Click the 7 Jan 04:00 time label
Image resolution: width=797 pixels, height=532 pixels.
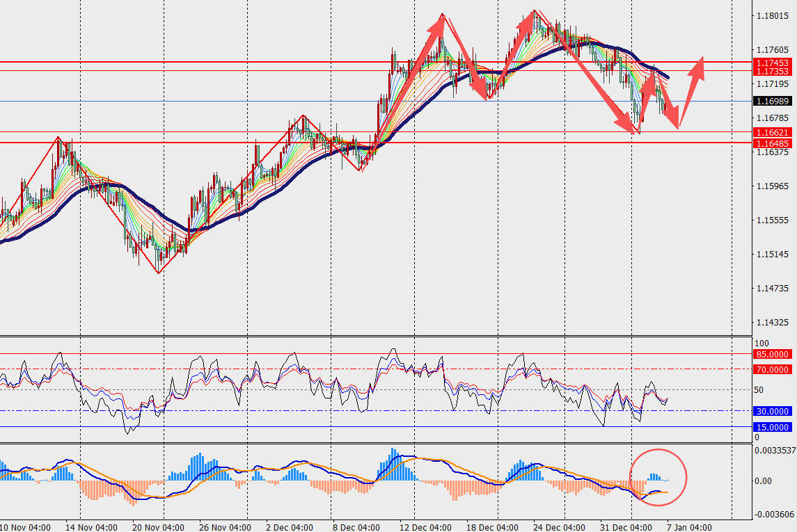pyautogui.click(x=688, y=527)
